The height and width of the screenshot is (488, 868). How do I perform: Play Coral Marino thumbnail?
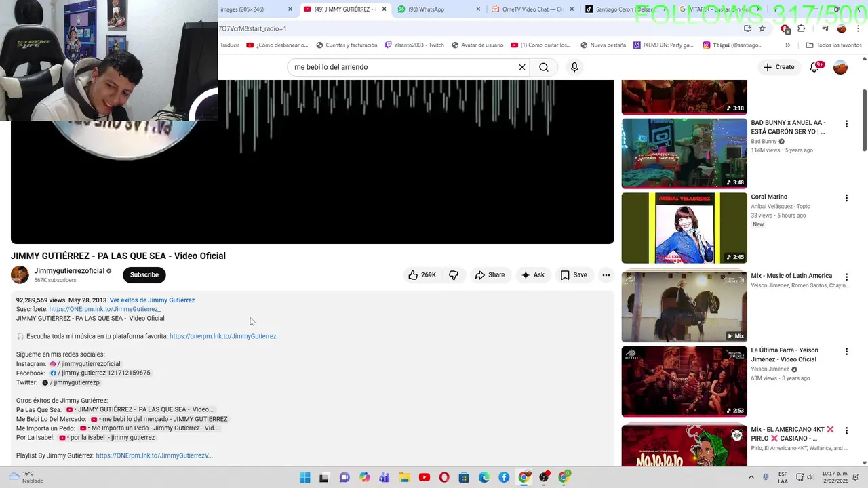(684, 228)
